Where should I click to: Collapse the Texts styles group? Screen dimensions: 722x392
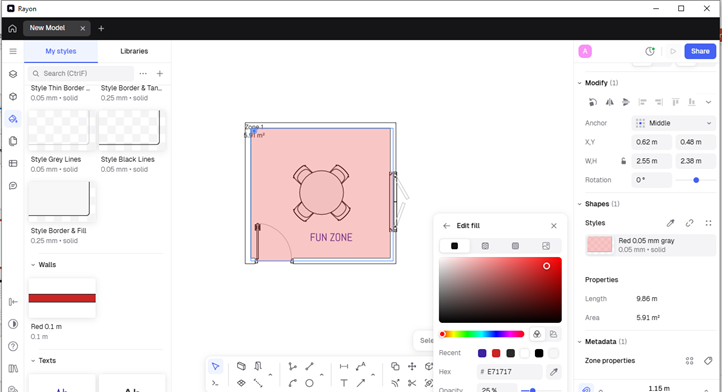[x=33, y=361]
